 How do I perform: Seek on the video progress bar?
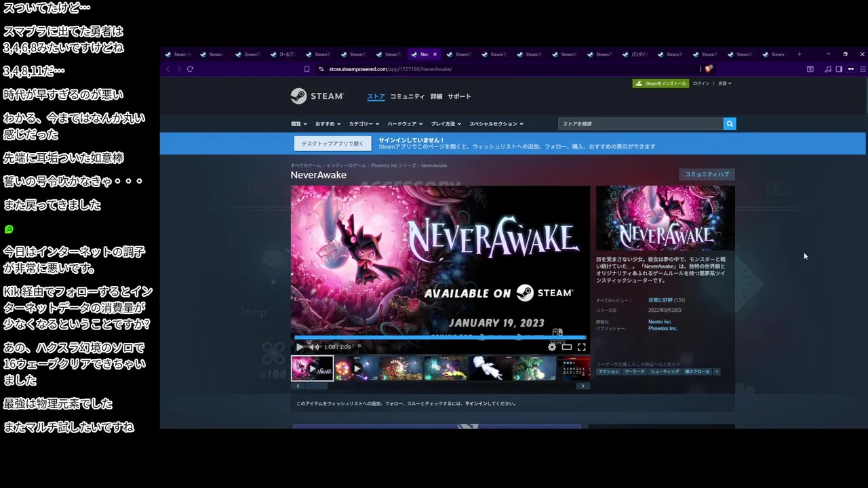click(x=440, y=337)
